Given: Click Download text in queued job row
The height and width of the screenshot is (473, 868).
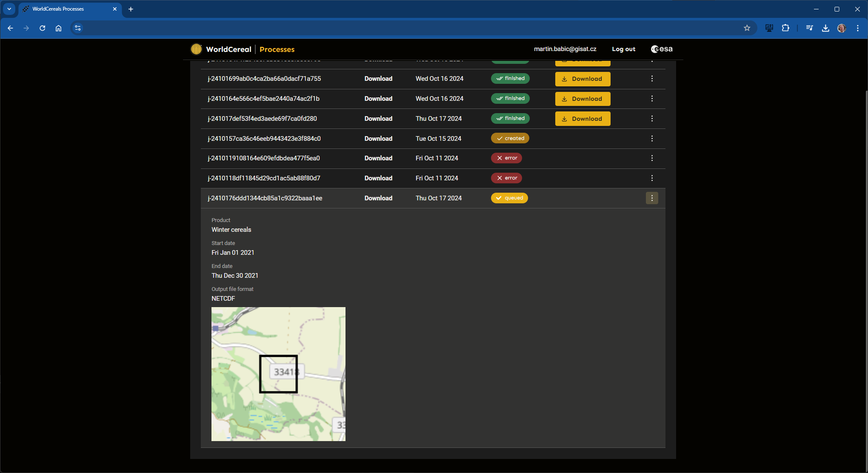Looking at the screenshot, I should click(x=378, y=198).
